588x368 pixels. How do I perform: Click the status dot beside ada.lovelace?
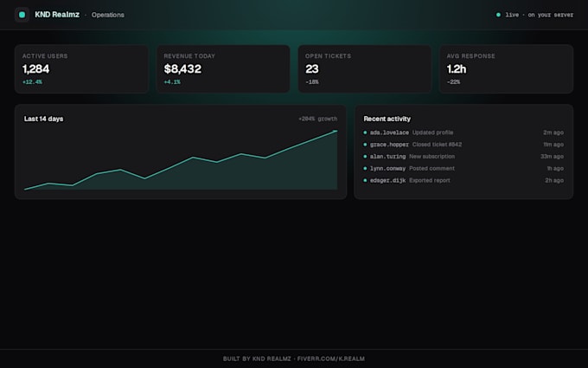tap(365, 132)
